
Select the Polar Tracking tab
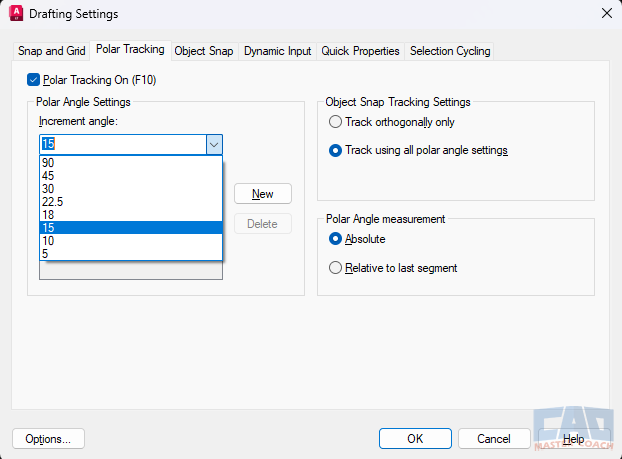coord(130,50)
